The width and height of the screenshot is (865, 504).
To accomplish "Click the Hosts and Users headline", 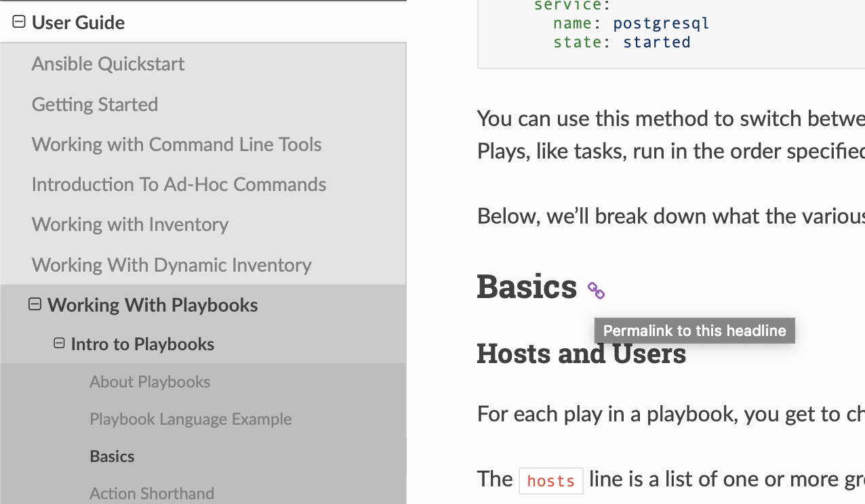I will 581,353.
